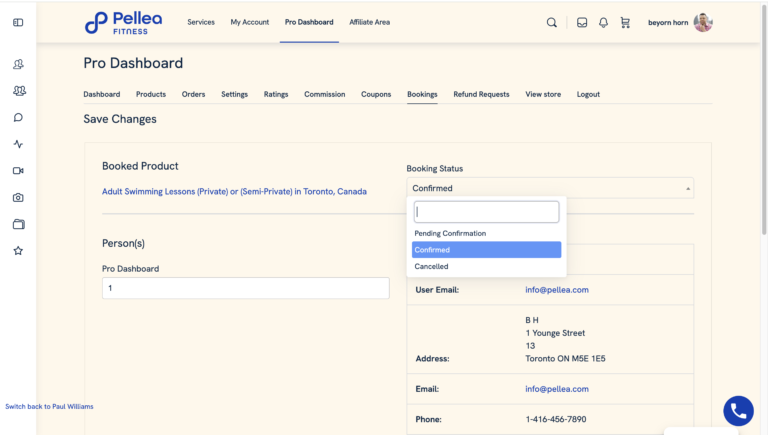The width and height of the screenshot is (768, 435).
Task: Open the folder sidebar icon
Action: pyautogui.click(x=19, y=224)
